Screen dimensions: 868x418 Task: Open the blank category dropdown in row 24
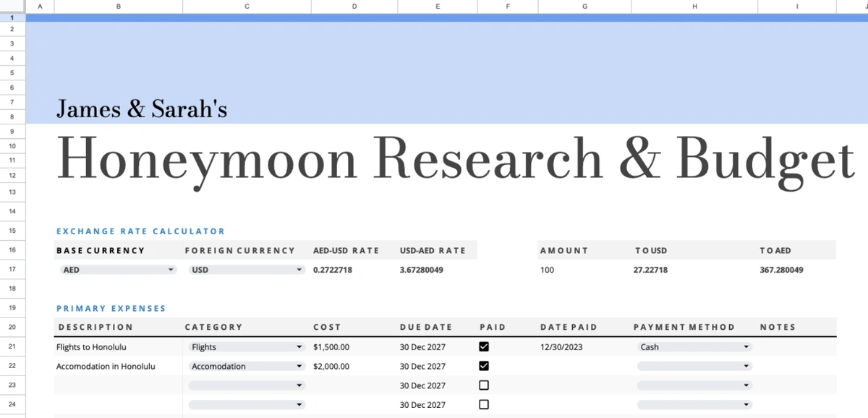pos(299,404)
